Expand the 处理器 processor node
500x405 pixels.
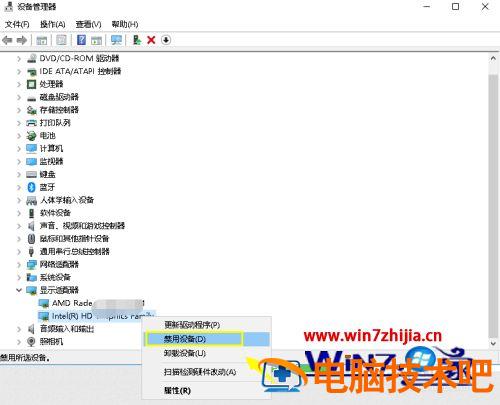click(19, 84)
